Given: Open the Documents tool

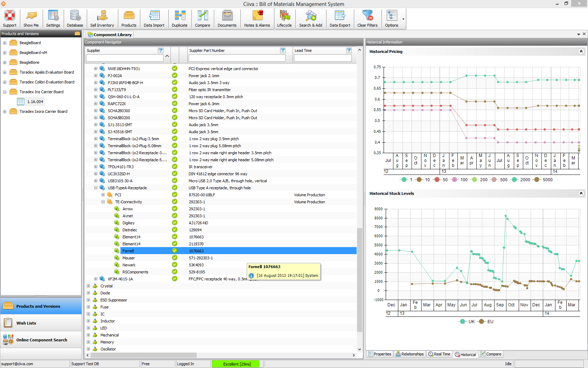Looking at the screenshot, I should coord(227,18).
